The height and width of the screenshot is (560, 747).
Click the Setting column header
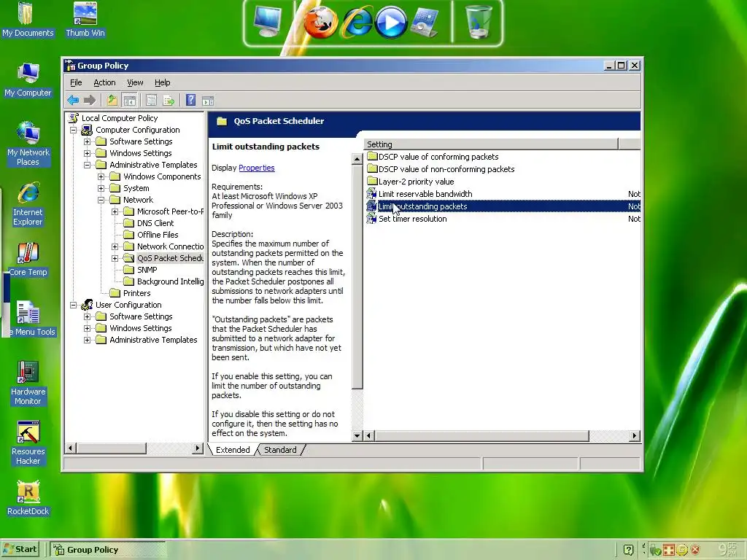tap(491, 144)
